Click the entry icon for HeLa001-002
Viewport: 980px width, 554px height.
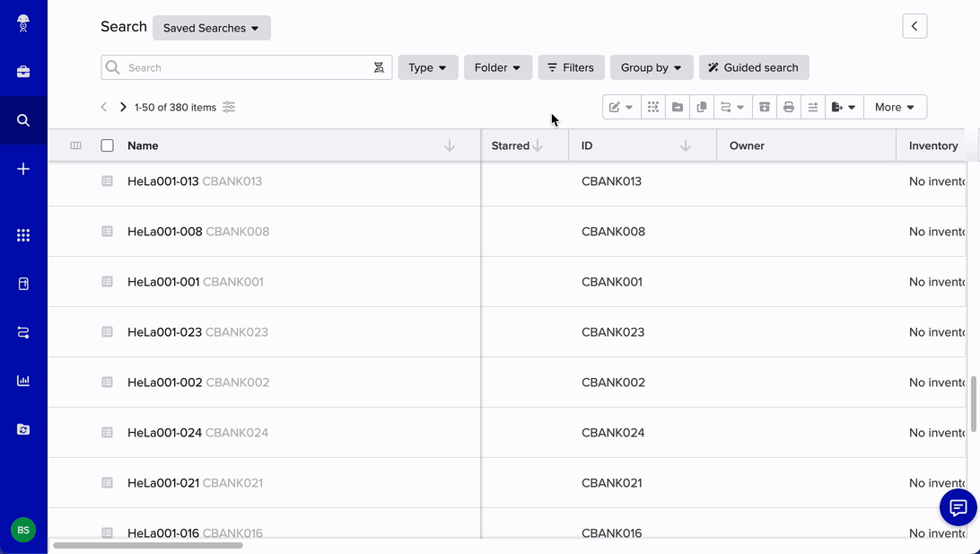(x=108, y=382)
